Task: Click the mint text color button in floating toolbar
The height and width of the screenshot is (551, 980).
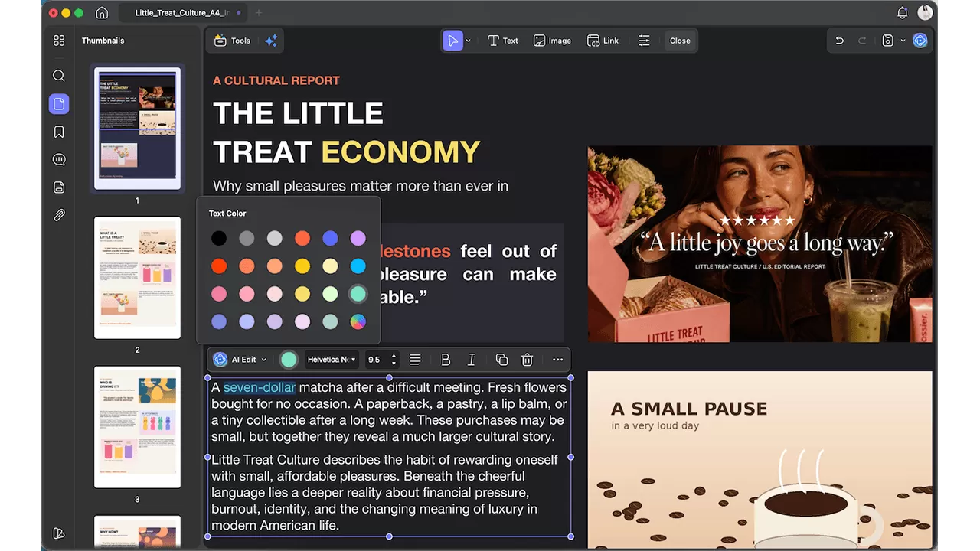Action: coord(289,360)
